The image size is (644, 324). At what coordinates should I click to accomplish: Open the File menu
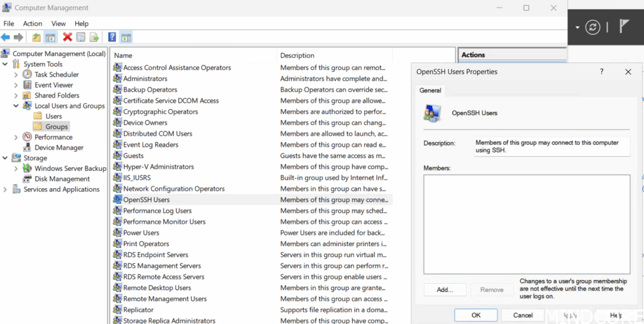click(9, 23)
